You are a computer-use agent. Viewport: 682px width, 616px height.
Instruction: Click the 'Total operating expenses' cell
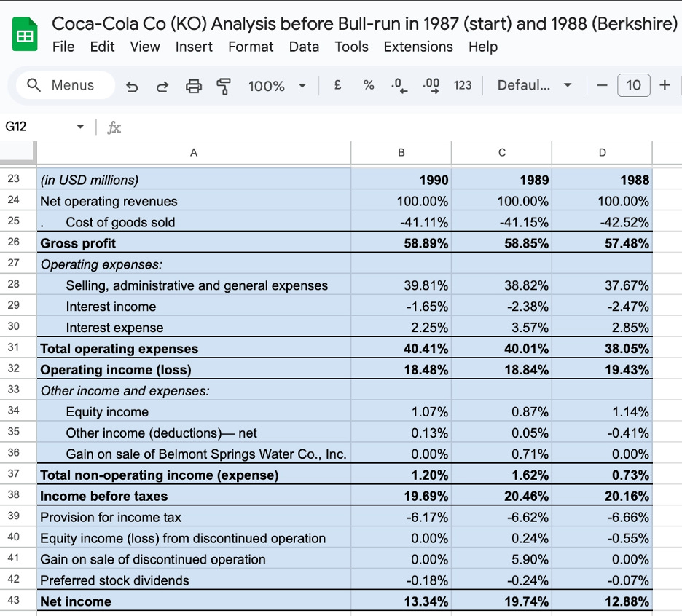[194, 348]
